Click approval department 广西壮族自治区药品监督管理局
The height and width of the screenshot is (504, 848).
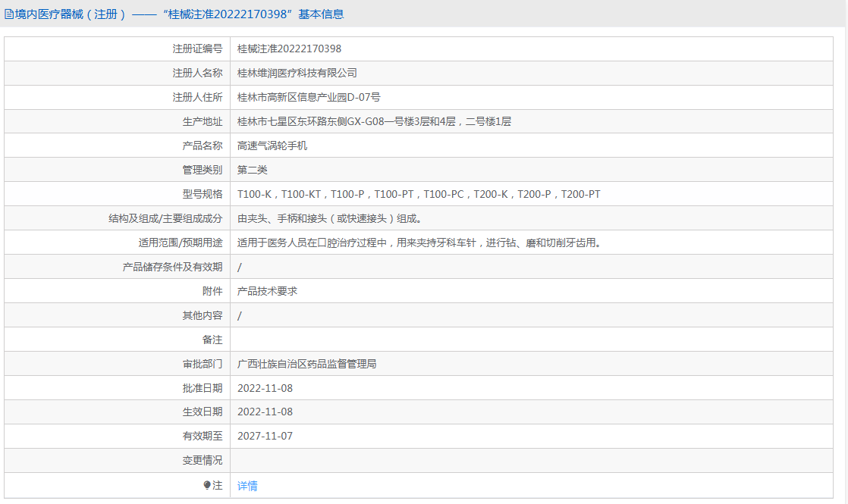click(306, 364)
